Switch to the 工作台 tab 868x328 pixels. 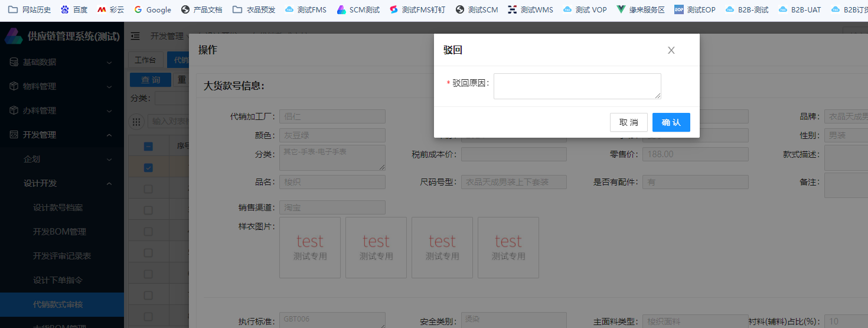(x=145, y=60)
